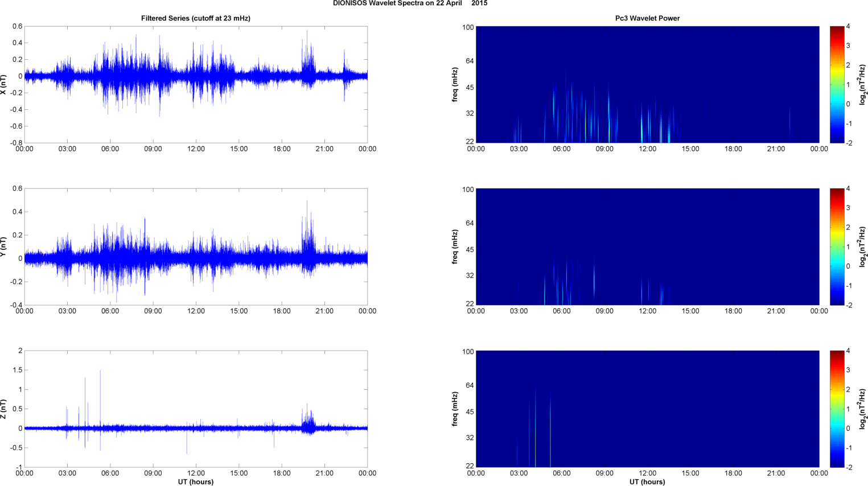
Task: Click the 21:00 tick under bottom spectrogram
Action: click(776, 473)
